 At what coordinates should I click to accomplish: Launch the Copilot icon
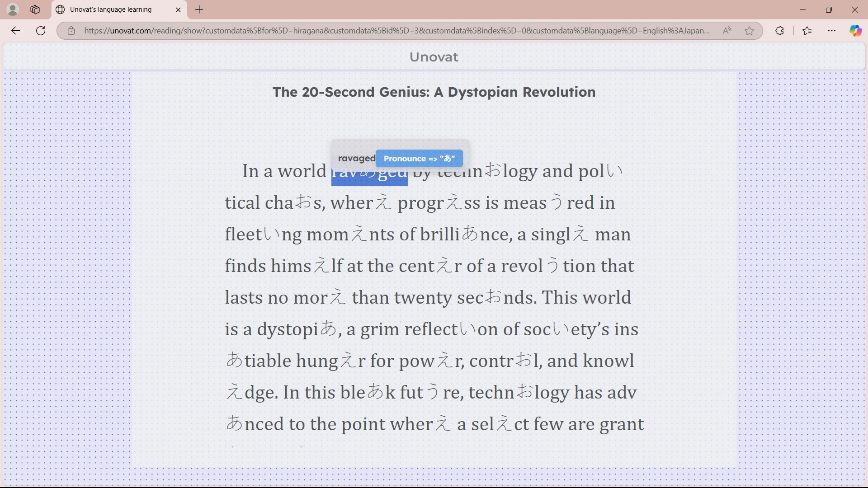point(855,31)
